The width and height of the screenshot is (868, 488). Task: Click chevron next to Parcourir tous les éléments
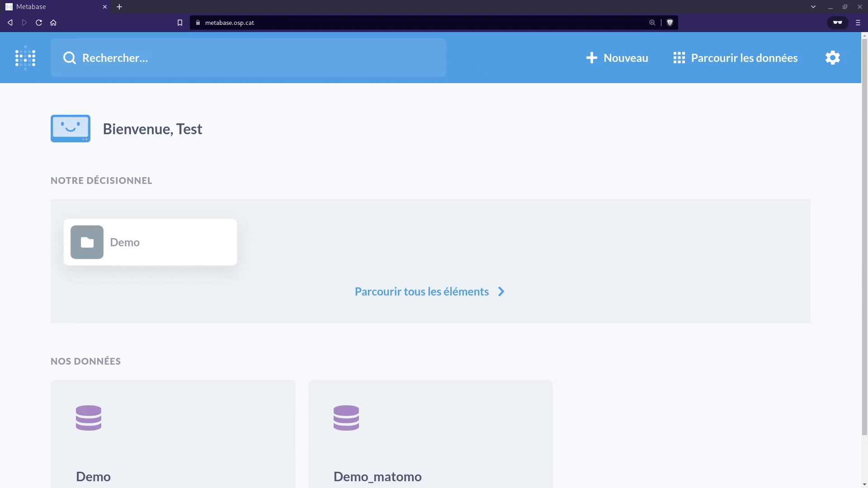coord(501,291)
